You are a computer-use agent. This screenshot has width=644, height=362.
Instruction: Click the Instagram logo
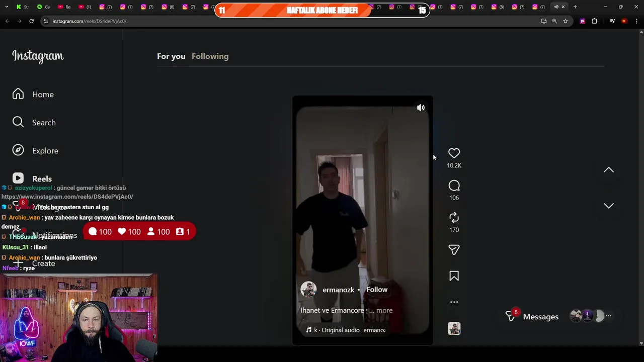point(38,56)
